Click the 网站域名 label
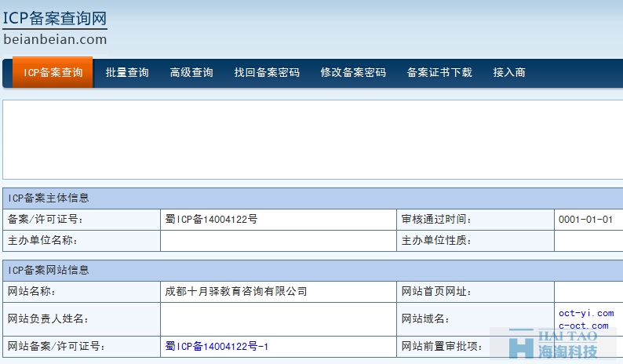 point(425,318)
